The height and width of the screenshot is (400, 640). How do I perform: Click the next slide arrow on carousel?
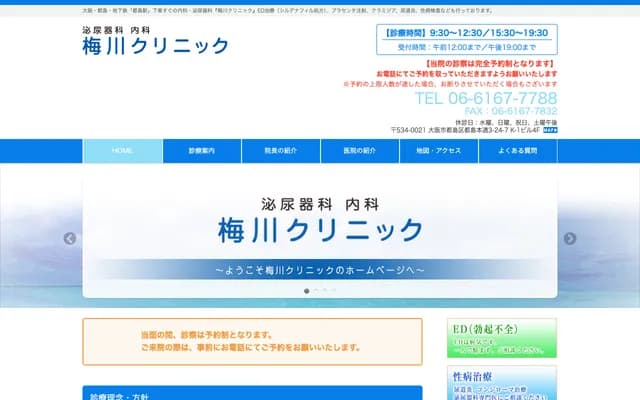570,238
